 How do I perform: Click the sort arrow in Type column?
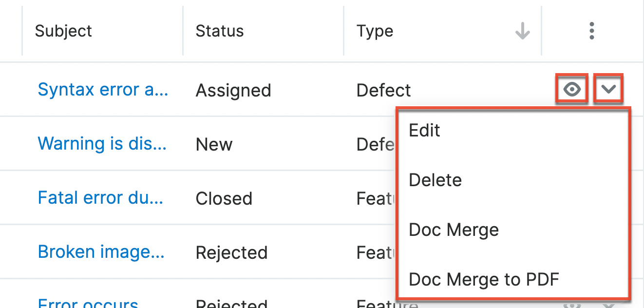[522, 31]
